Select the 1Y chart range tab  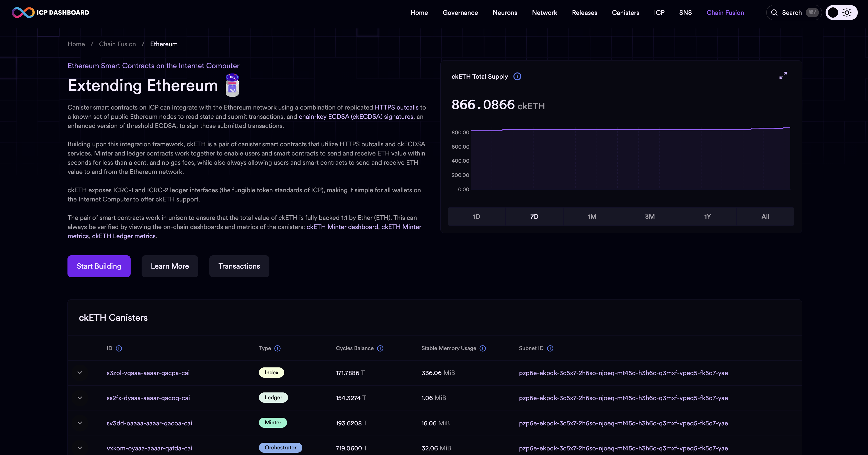click(707, 217)
